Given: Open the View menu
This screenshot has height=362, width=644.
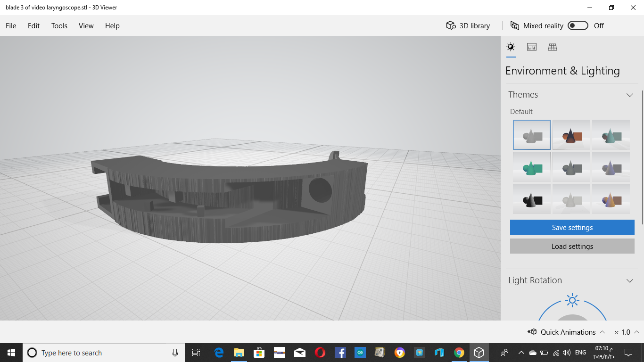Looking at the screenshot, I should click(x=86, y=25).
